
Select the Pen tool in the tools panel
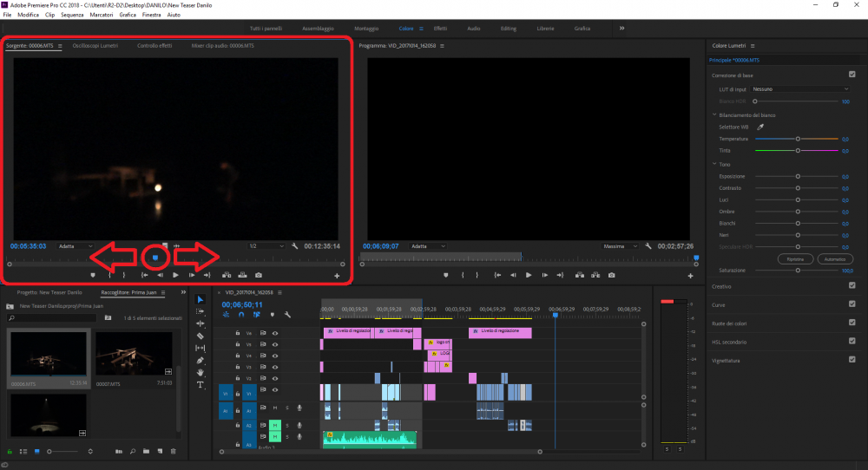point(201,360)
